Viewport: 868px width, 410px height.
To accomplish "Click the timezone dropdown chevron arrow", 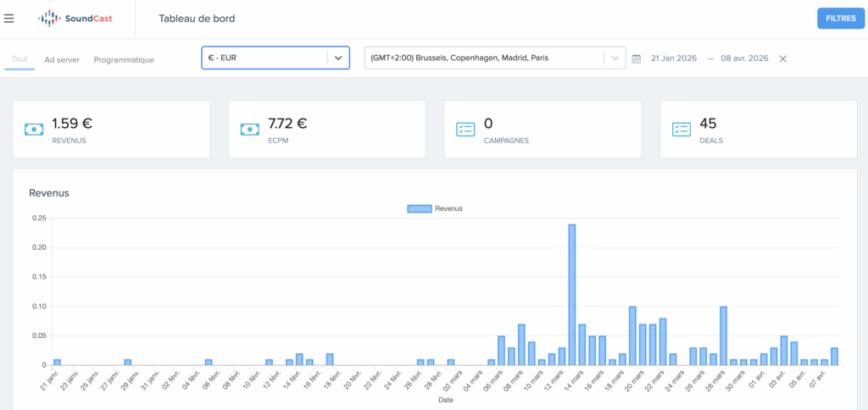I will [614, 58].
